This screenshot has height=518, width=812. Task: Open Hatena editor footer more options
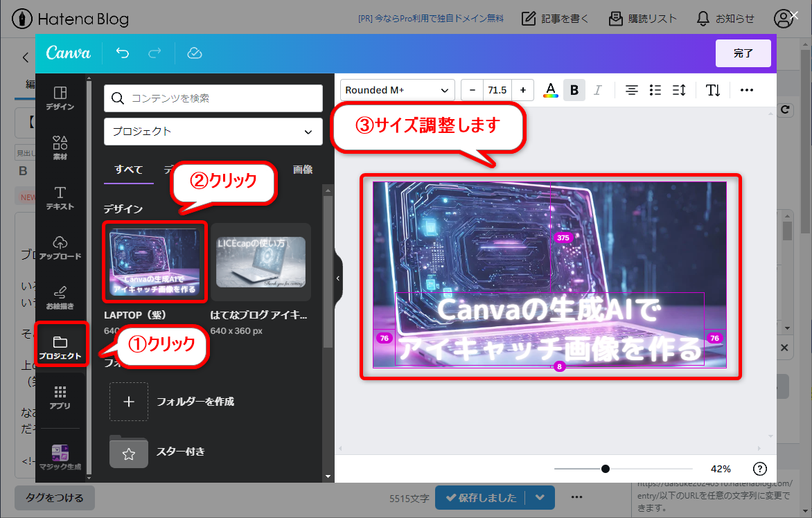pos(577,497)
